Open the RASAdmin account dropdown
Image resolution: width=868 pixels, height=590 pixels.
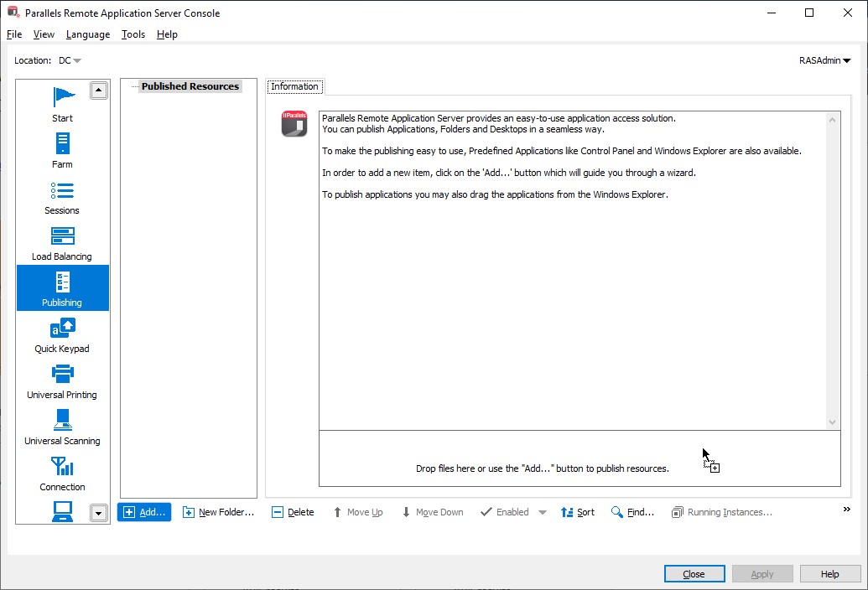click(825, 60)
